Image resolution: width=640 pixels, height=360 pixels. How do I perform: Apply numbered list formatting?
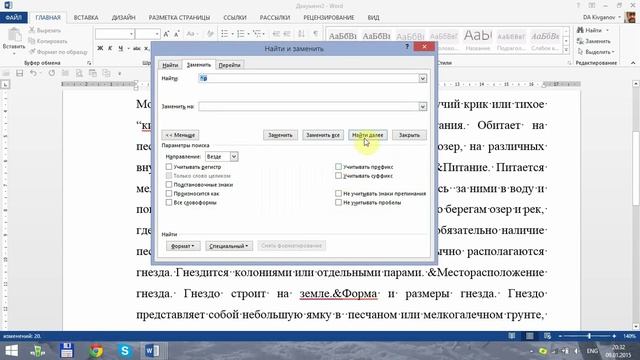click(241, 34)
